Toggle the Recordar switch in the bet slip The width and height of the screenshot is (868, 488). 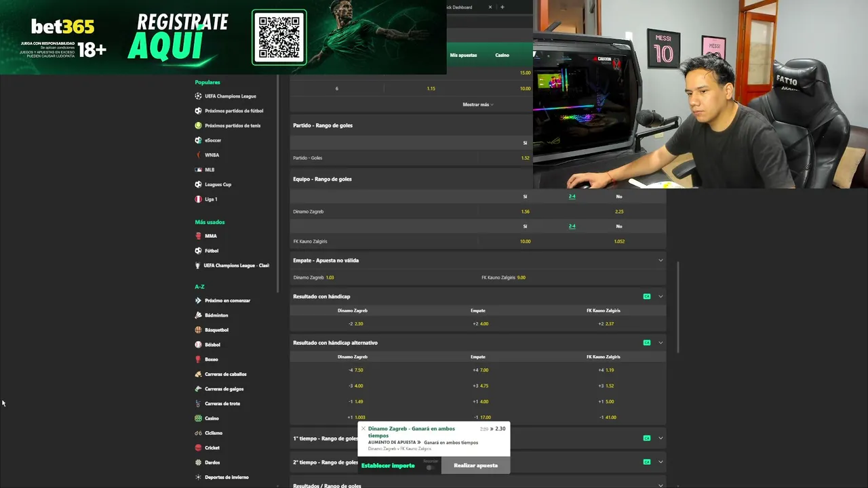[429, 467]
